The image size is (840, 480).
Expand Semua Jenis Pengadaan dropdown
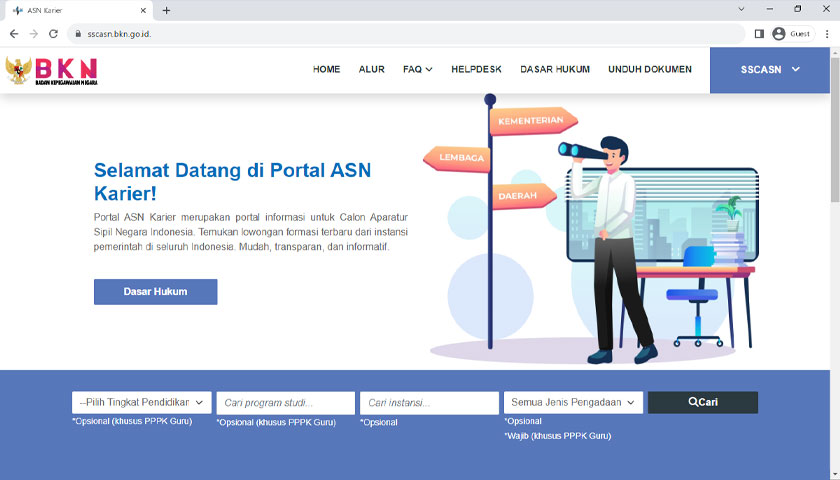(573, 402)
